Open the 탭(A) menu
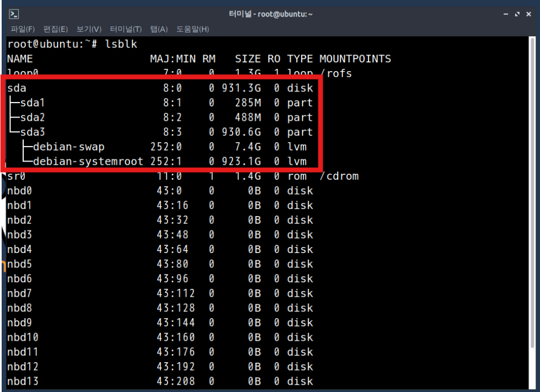The width and height of the screenshot is (540, 392). pyautogui.click(x=159, y=29)
